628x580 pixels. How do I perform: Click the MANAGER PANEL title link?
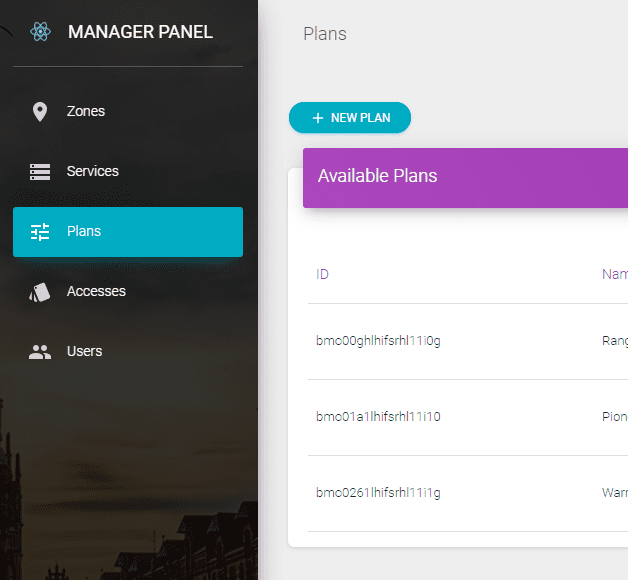(140, 32)
